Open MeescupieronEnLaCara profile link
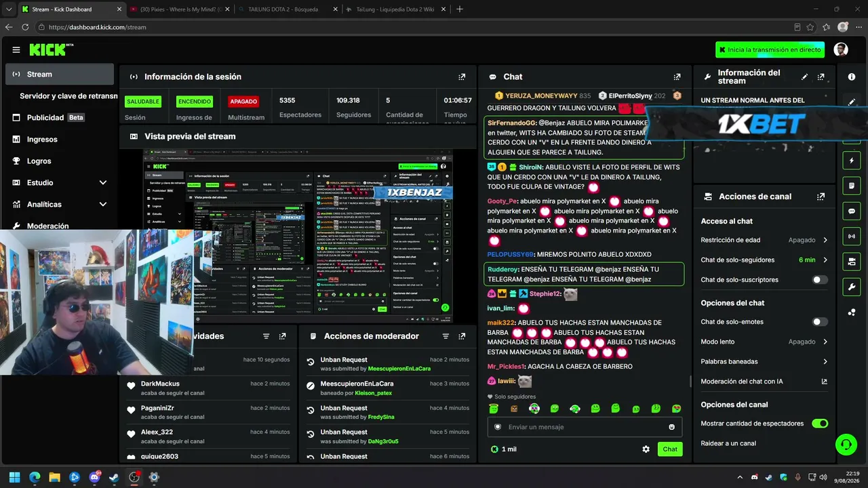Viewport: 868px width, 488px height. click(x=399, y=369)
